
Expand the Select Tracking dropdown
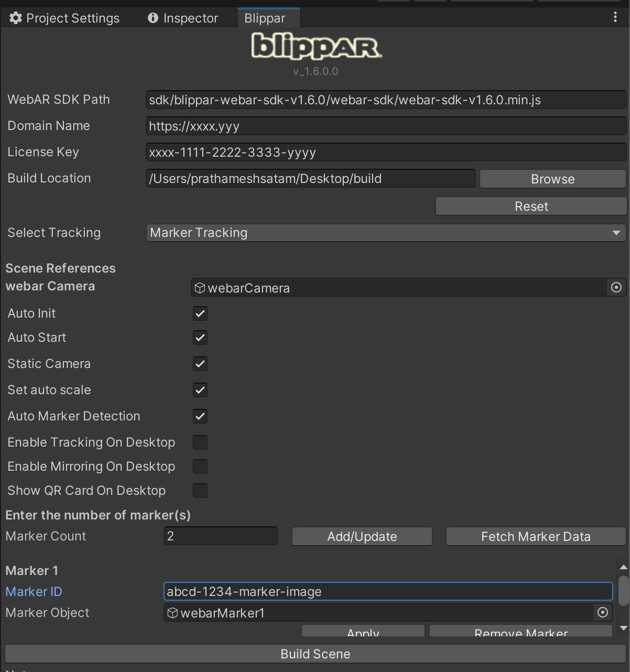point(386,233)
